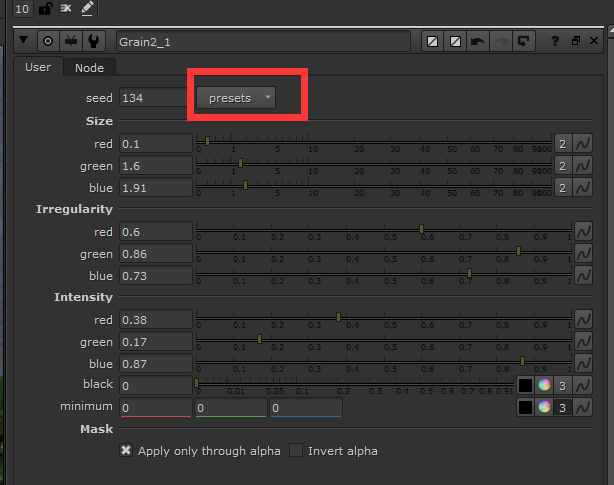Open the wrench tools icon
The width and height of the screenshot is (614, 485).
(94, 41)
